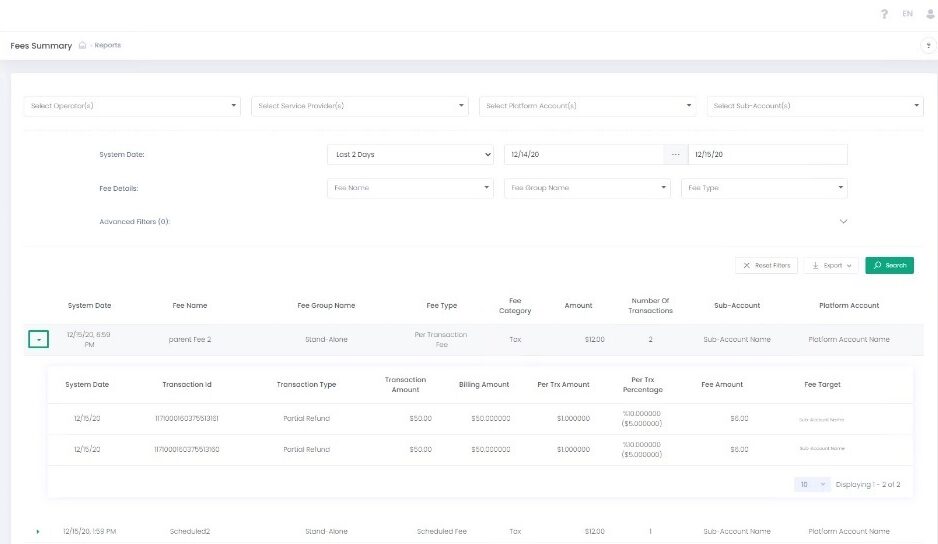The height and width of the screenshot is (544, 938).
Task: Collapse the expanded parent Fee 2 row
Action: (38, 340)
